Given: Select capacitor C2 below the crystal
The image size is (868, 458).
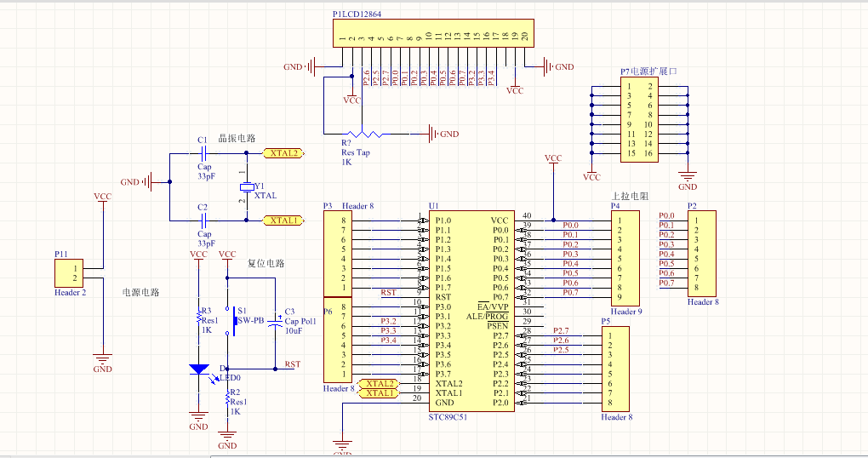Looking at the screenshot, I should [204, 220].
